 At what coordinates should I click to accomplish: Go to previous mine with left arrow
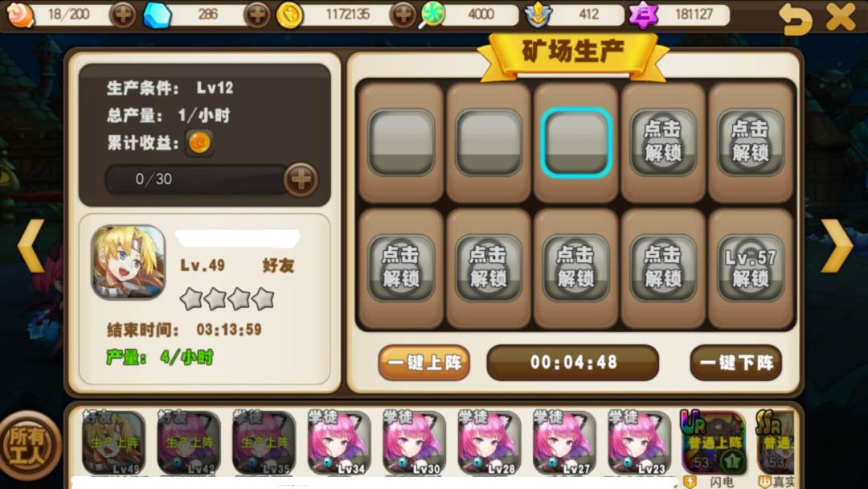point(31,246)
